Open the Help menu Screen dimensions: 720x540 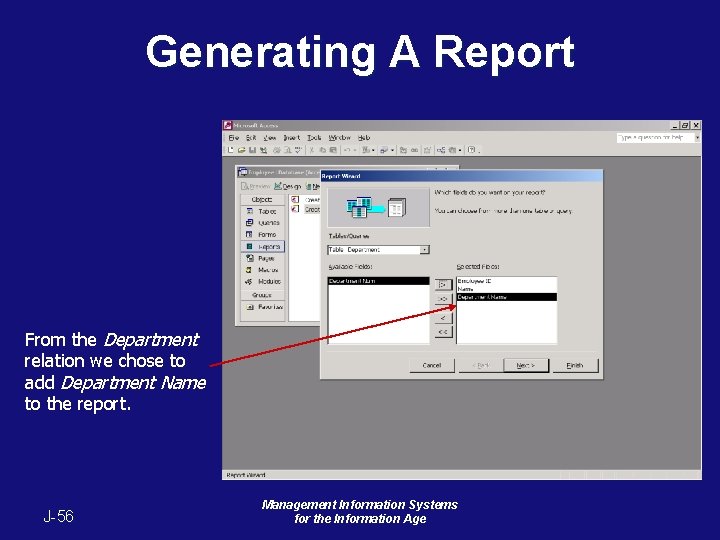[364, 138]
